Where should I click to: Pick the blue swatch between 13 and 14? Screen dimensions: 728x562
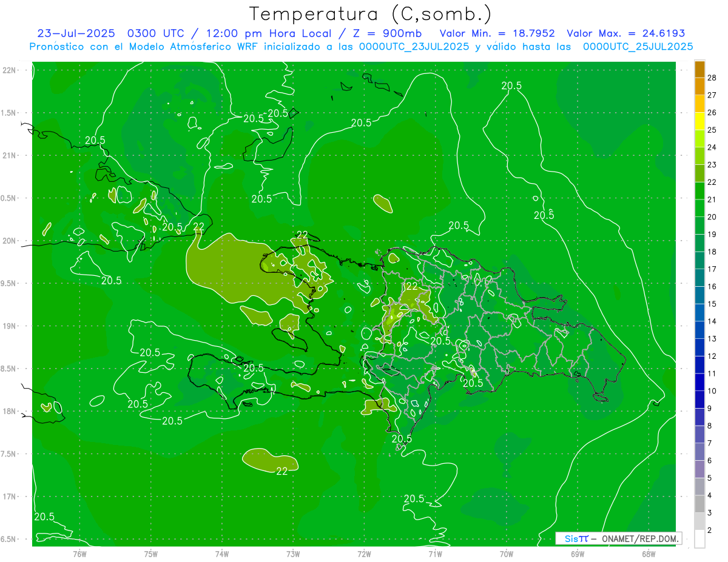pyautogui.click(x=699, y=330)
